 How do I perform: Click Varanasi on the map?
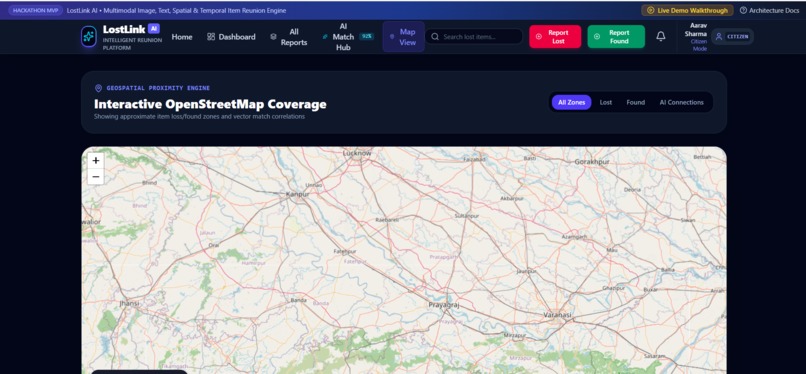click(x=558, y=314)
